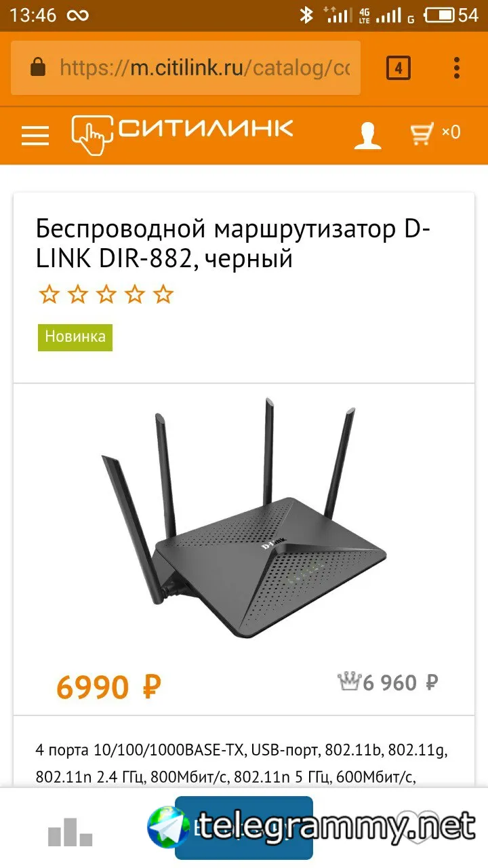Tap the crown club price icon
The height and width of the screenshot is (868, 488).
pos(348,681)
